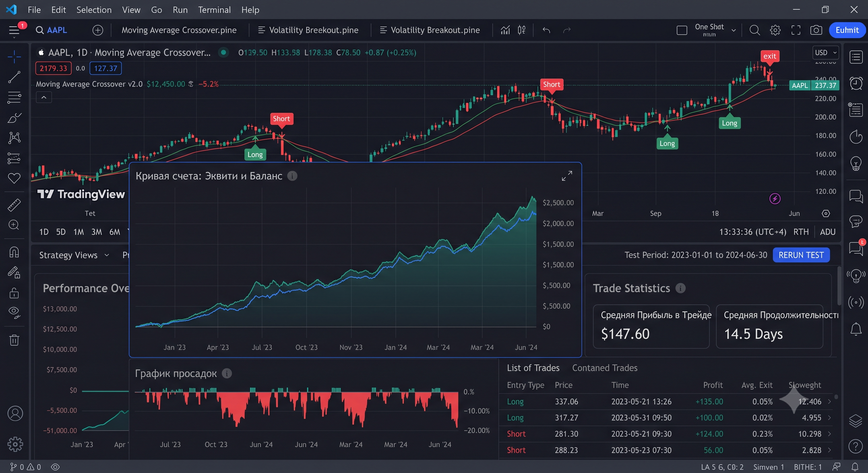Screen dimensions: 868x473
Task: Toggle lock all drawings
Action: pos(14,293)
